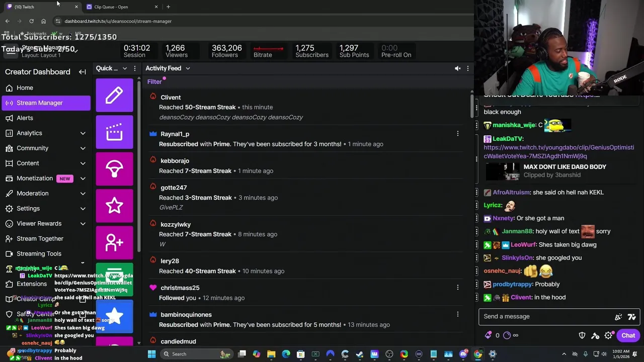Image resolution: width=644 pixels, height=362 pixels.
Task: Click the browser address bar URL
Action: (118, 21)
